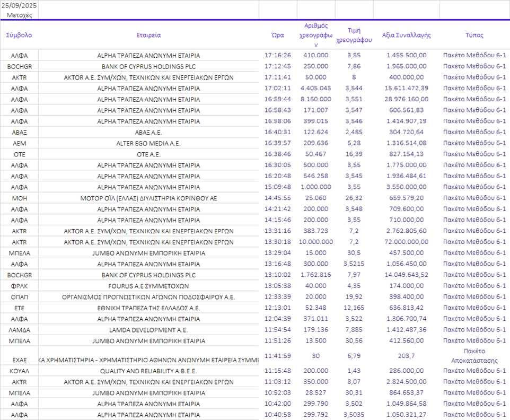This screenshot has width=510, height=420.
Task: Select the Αριθμός χρεογράφων header cell
Action: [316, 35]
